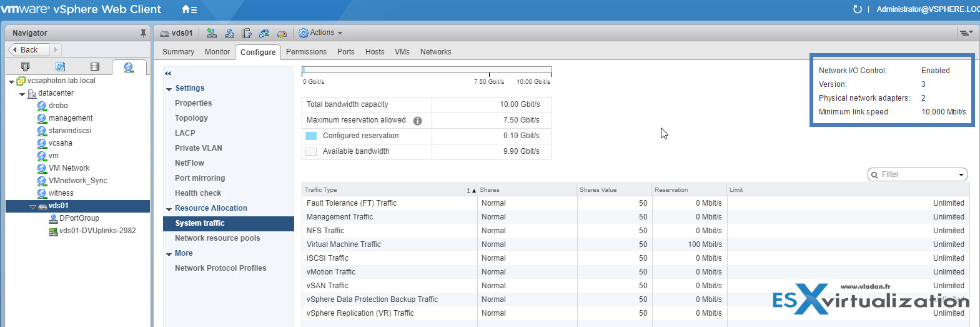Image resolution: width=980 pixels, height=327 pixels.
Task: Click the vds01 switch icon in tree
Action: 42,206
